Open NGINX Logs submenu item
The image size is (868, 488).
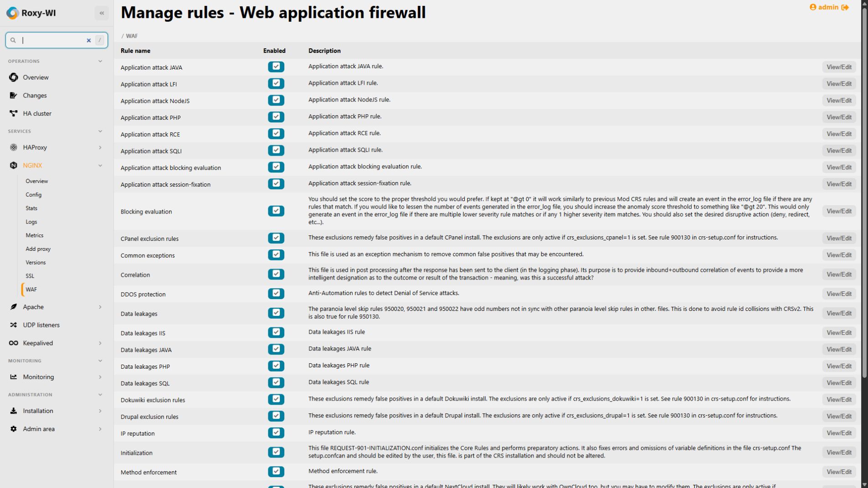click(31, 222)
